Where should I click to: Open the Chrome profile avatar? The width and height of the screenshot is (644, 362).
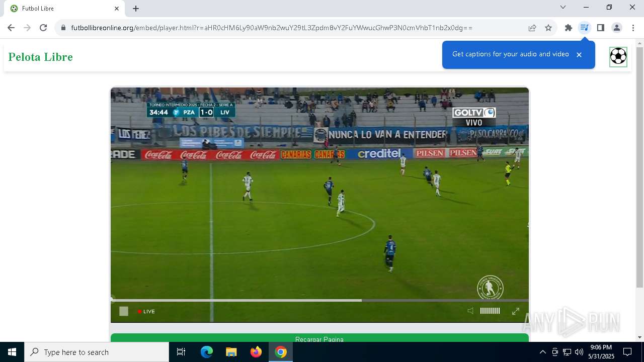point(617,28)
